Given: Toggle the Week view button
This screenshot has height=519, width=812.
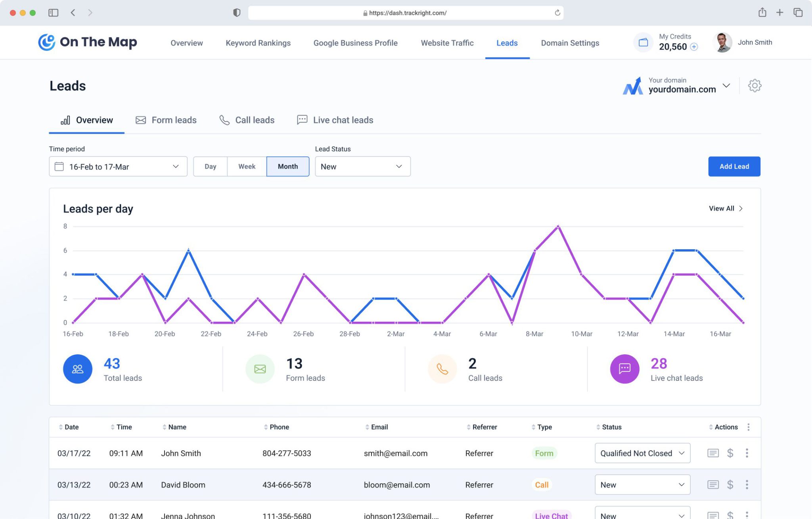Looking at the screenshot, I should 246,167.
